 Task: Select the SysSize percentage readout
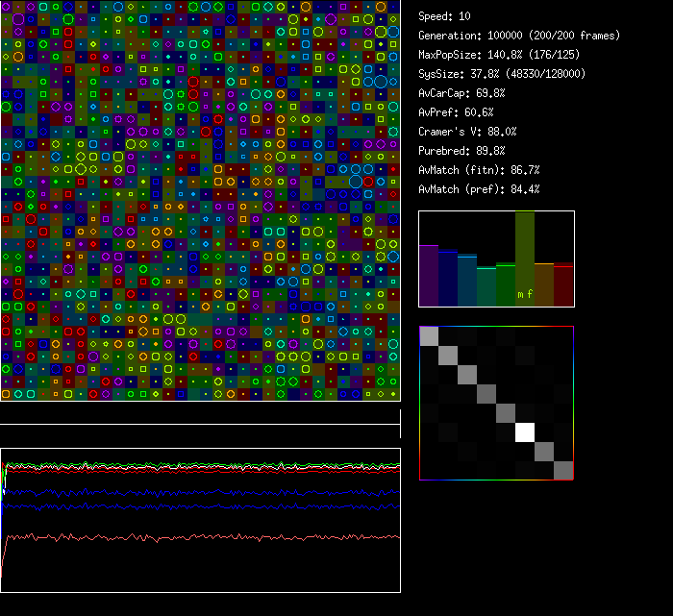click(502, 74)
